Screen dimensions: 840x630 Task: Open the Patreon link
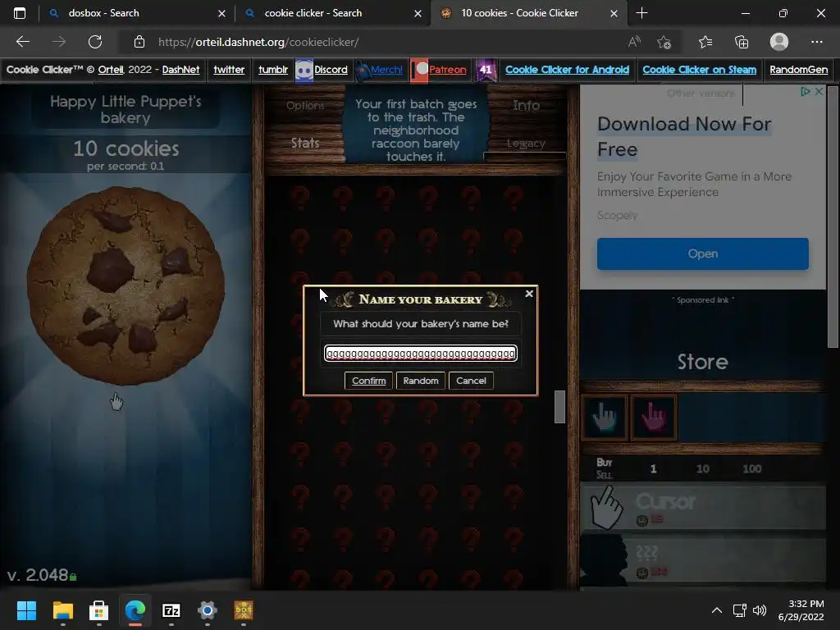click(x=447, y=70)
